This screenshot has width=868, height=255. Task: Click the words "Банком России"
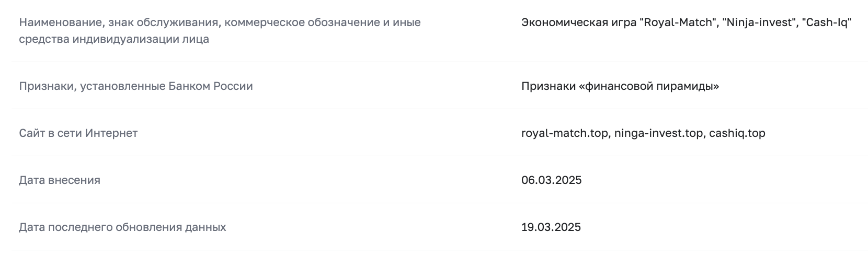point(211,86)
